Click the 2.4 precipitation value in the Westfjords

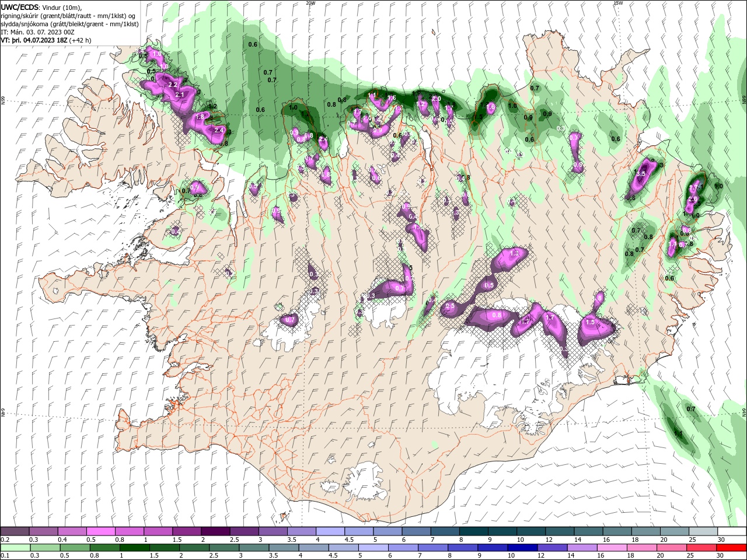pos(219,129)
